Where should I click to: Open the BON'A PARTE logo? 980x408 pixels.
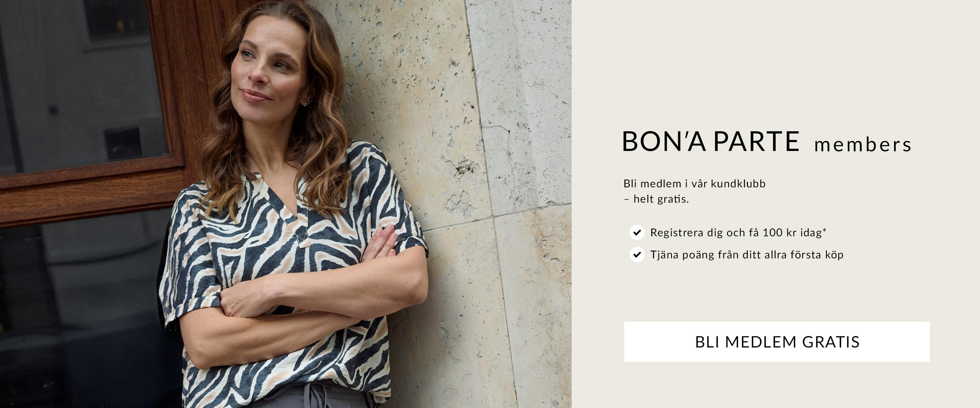(x=710, y=141)
